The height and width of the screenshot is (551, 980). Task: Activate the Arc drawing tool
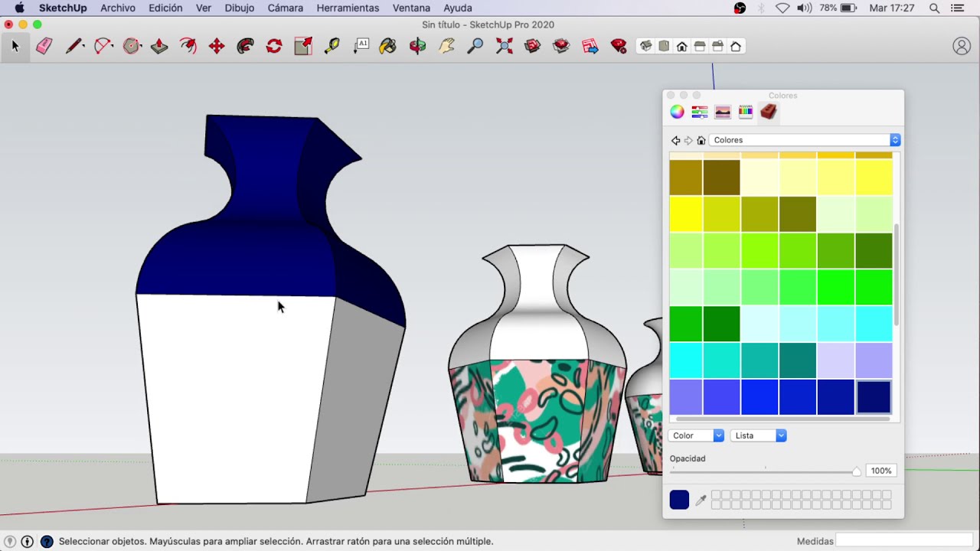click(103, 47)
